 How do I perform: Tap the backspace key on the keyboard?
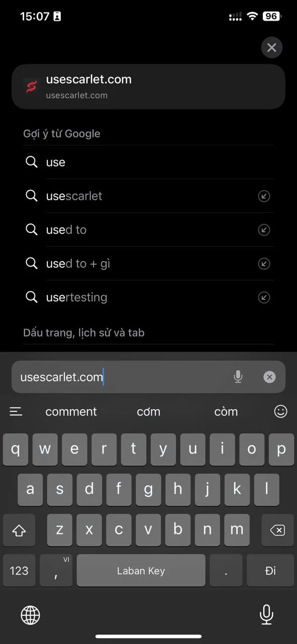tap(277, 530)
